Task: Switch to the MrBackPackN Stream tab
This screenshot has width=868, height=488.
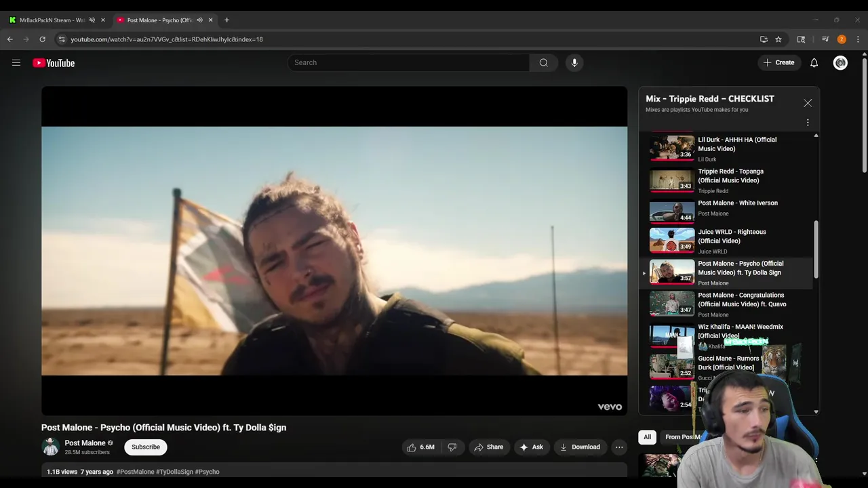Action: tap(52, 20)
